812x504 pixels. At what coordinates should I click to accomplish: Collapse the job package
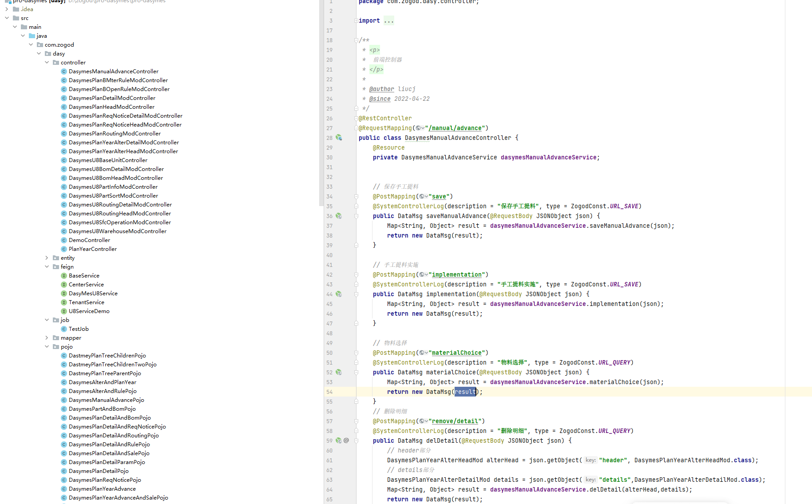[47, 320]
